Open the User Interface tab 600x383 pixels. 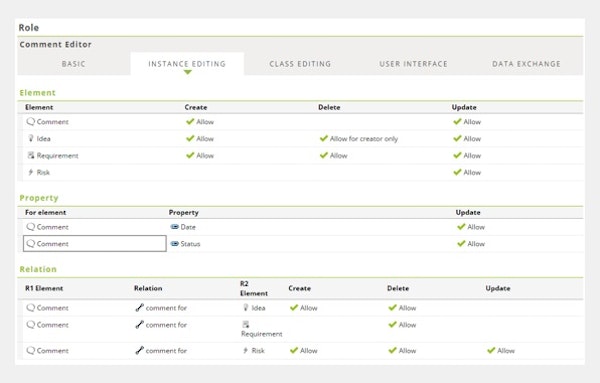coord(413,64)
